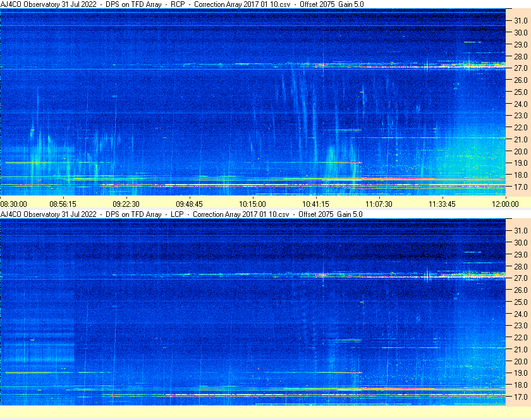Click the 24.0 frequency label on RCP plot

pyautogui.click(x=521, y=104)
